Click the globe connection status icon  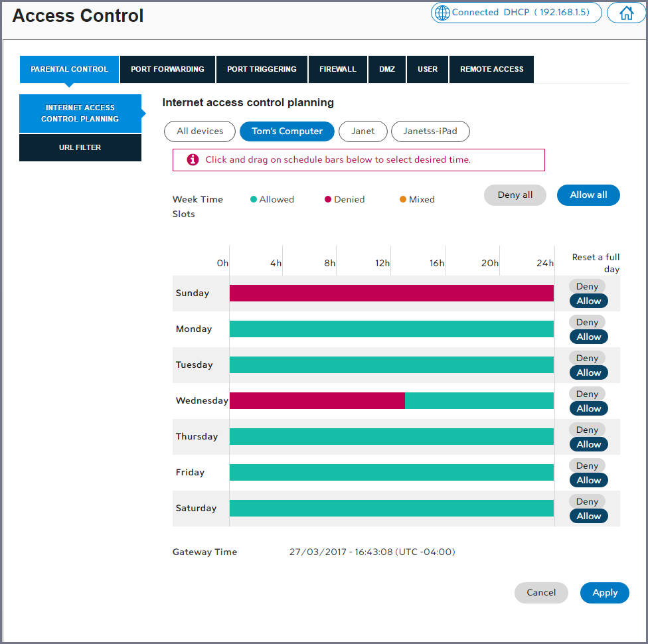tap(442, 13)
